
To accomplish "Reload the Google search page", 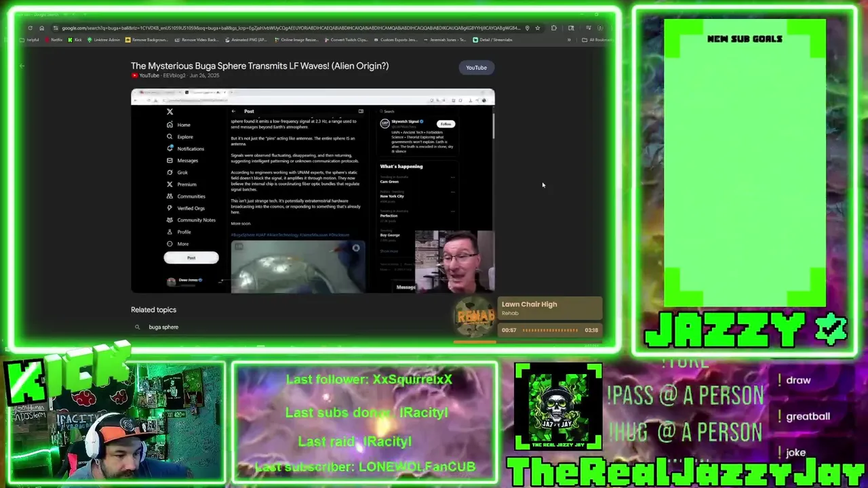I will 30,28.
